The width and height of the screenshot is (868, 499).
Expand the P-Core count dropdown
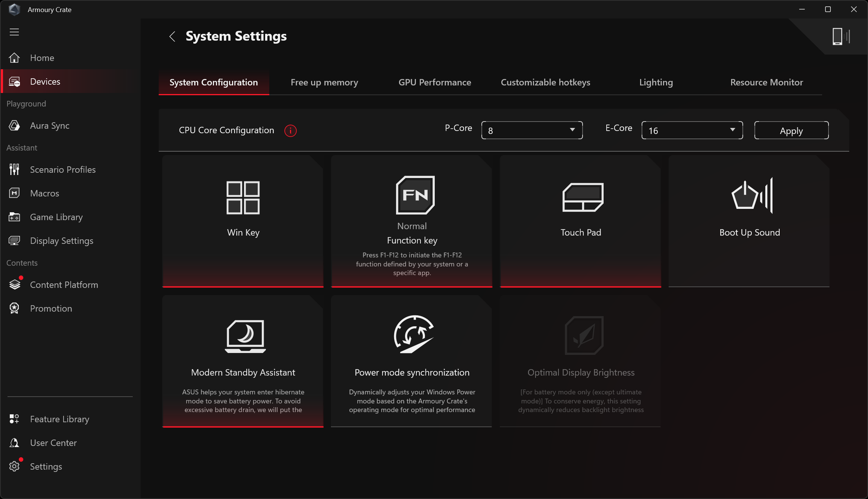532,130
